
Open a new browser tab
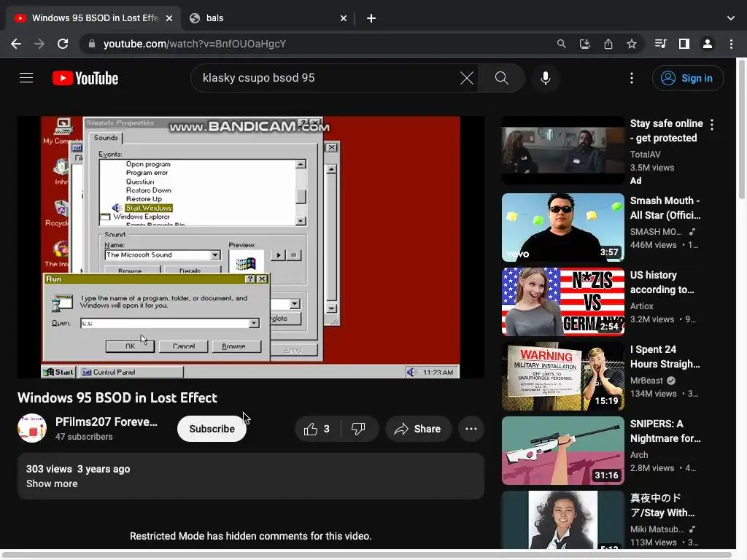(371, 18)
